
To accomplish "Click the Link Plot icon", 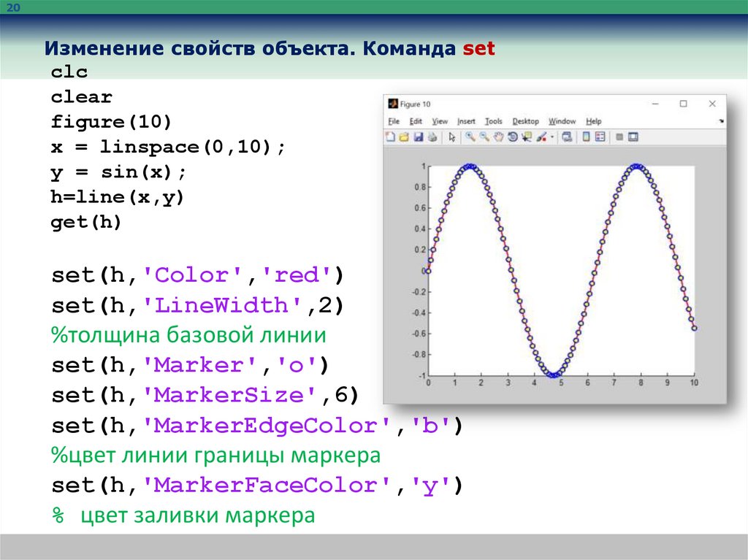I will 567,137.
